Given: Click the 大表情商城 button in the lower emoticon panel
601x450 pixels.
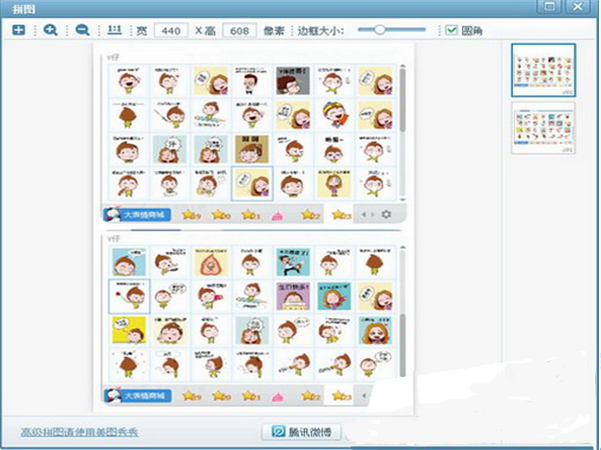Looking at the screenshot, I should click(x=137, y=396).
